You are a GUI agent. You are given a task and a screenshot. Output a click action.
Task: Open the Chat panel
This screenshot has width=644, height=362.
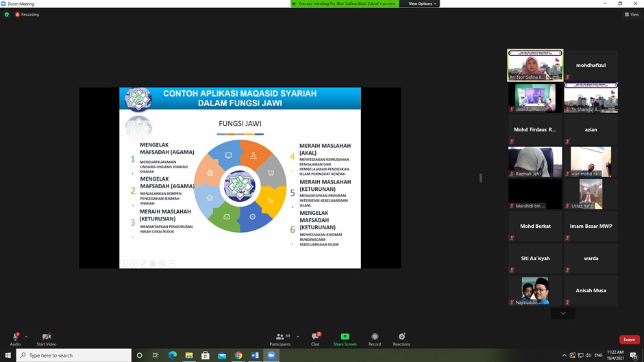[x=315, y=339]
